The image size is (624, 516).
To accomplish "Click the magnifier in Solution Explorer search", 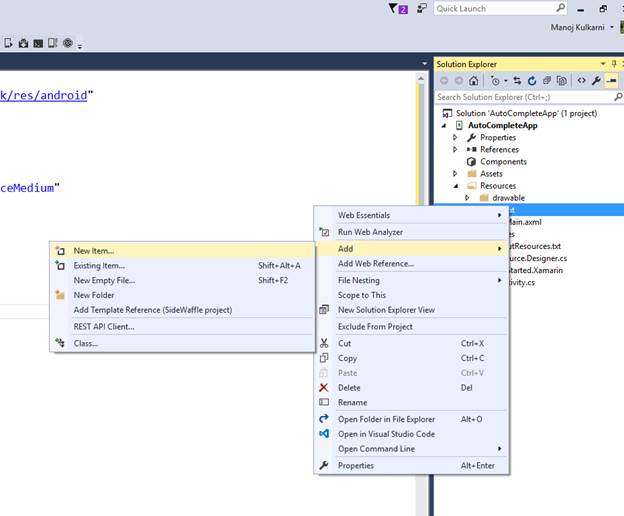I will [x=618, y=97].
